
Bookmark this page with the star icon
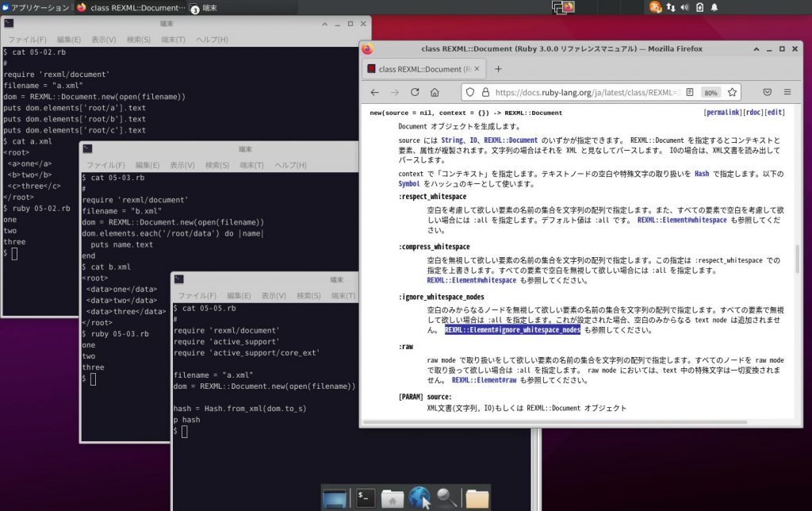tap(733, 91)
